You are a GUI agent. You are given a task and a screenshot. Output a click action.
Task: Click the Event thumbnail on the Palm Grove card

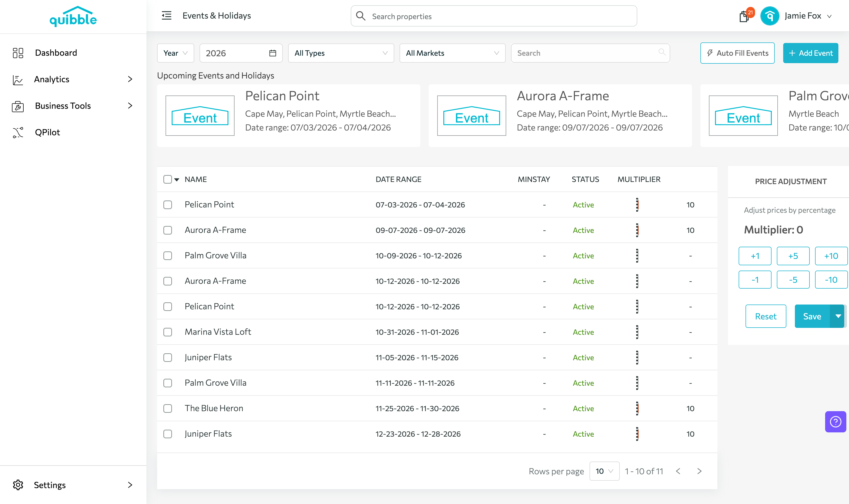click(x=743, y=115)
